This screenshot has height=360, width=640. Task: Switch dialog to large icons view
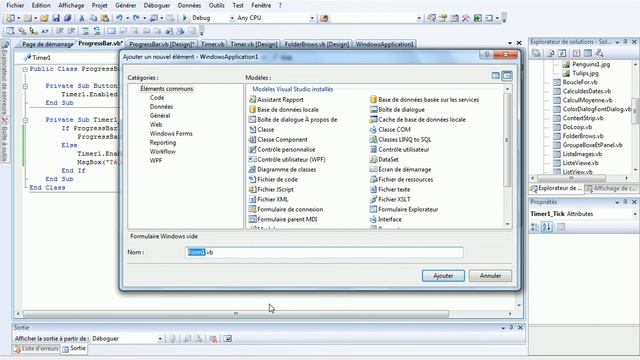coord(496,76)
